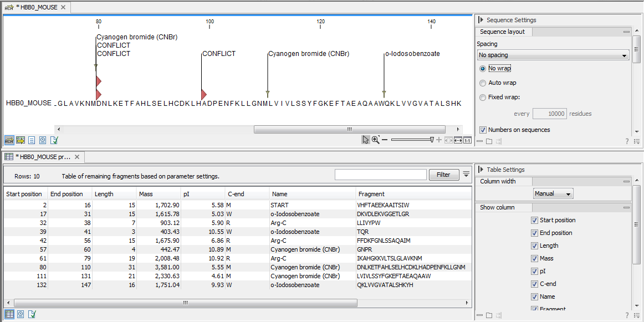The image size is (644, 322).
Task: Select the zoom in tool
Action: coord(375,139)
